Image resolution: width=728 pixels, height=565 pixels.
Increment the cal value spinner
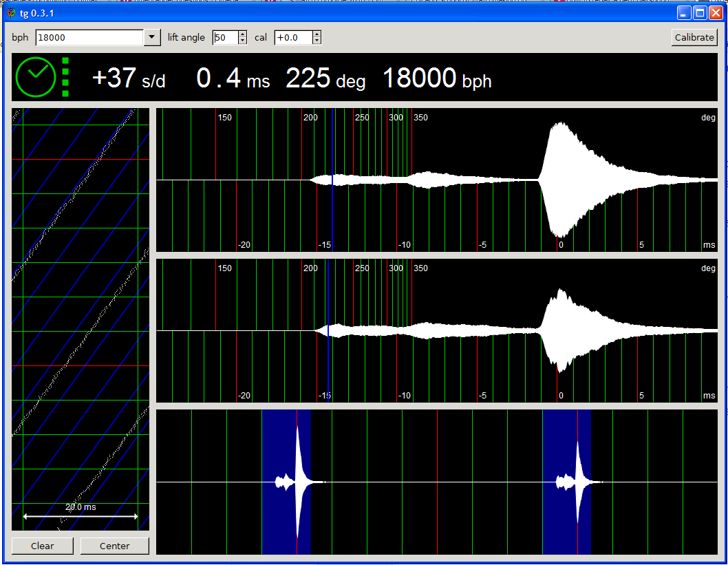(x=317, y=34)
